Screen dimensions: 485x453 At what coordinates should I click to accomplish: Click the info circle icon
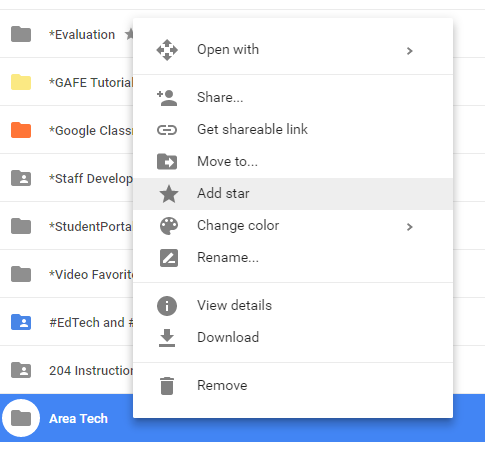pos(167,306)
